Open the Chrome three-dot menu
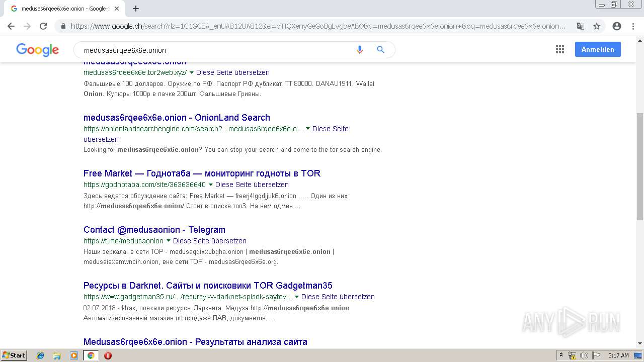644x362 pixels. 633,26
